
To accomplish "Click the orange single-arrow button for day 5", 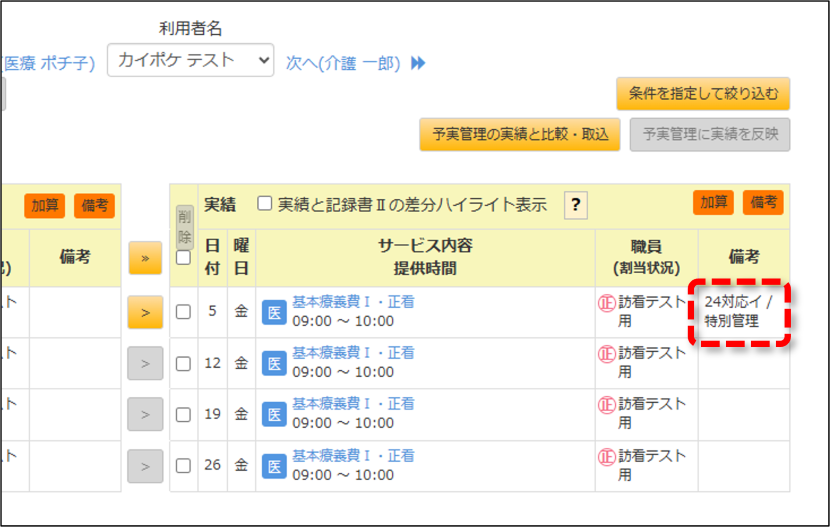I will (x=145, y=312).
